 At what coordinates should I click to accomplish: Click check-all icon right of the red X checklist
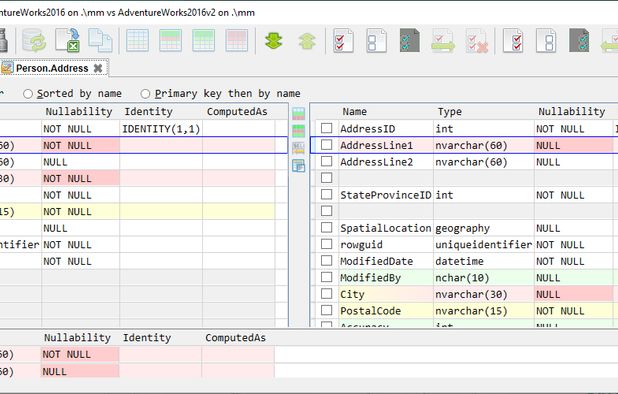(513, 40)
